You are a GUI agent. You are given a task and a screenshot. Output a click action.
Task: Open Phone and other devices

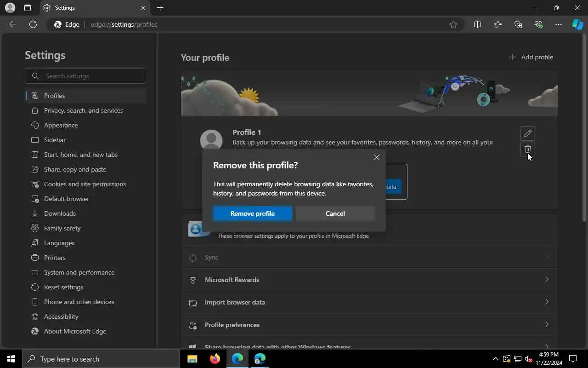(86, 302)
